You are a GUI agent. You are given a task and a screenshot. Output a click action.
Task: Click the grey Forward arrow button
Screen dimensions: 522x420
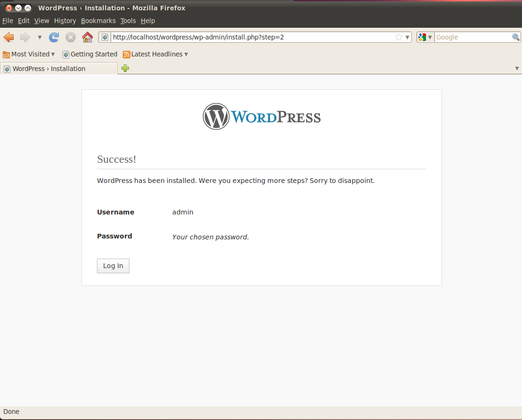tap(25, 37)
